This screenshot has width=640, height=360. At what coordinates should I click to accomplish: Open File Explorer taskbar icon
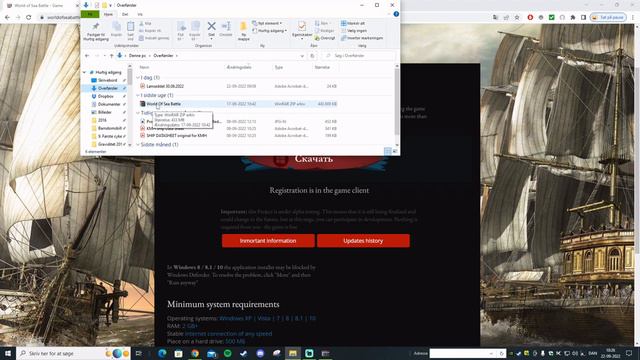coord(293,353)
